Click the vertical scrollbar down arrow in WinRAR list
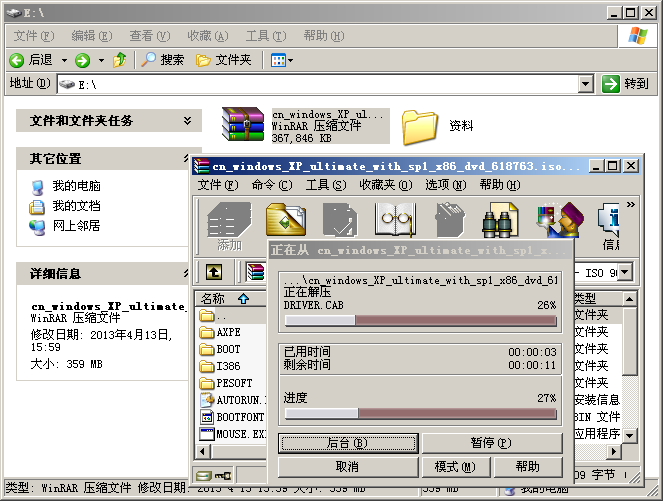The width and height of the screenshot is (663, 501). (x=630, y=435)
